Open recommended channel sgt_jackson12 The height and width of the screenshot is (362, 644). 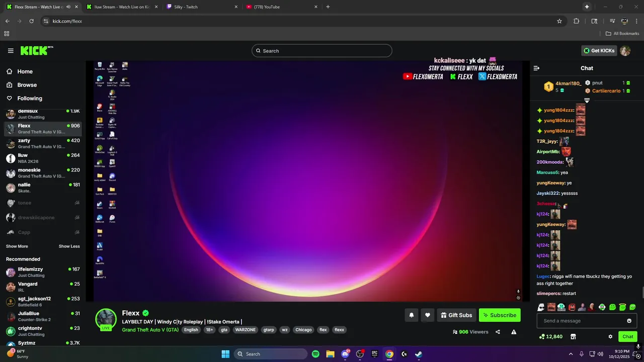coord(43,302)
